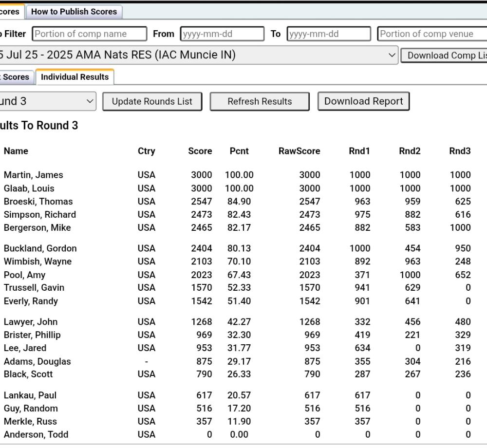Click Brister's percentage 32.30
Image resolution: width=487 pixels, height=448 pixels.
point(239,335)
